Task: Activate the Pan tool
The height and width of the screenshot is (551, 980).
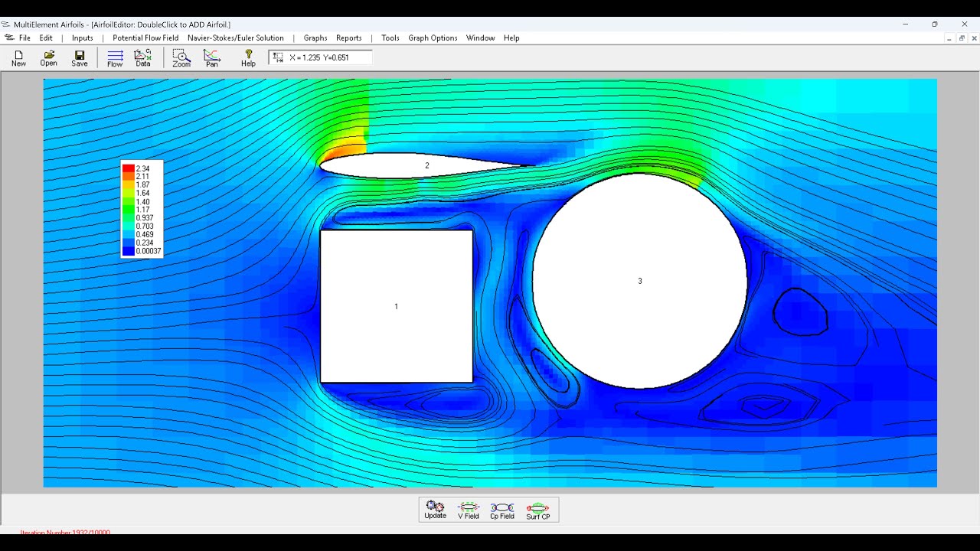Action: pos(212,58)
